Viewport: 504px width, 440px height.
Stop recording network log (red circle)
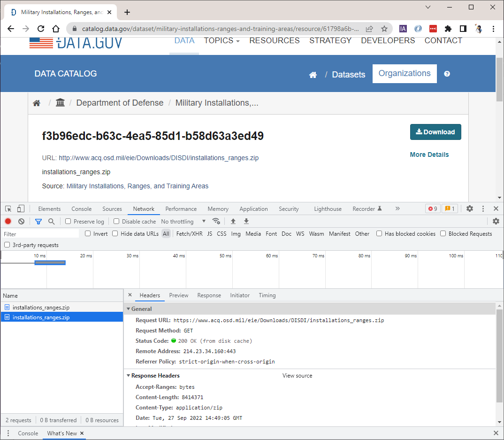[x=8, y=221]
